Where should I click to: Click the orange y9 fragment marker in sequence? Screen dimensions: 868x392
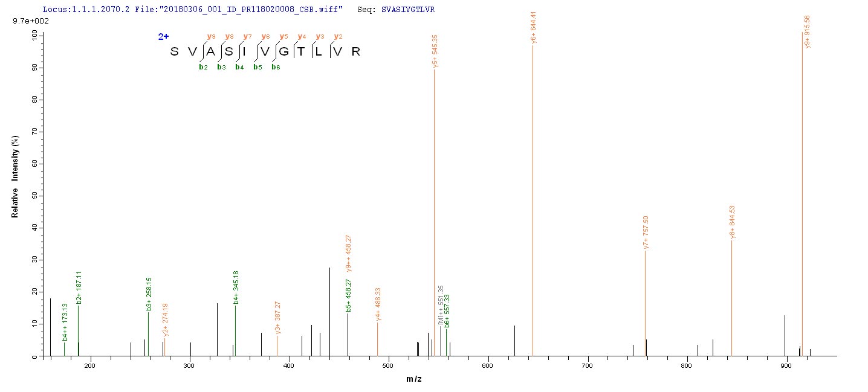click(210, 36)
